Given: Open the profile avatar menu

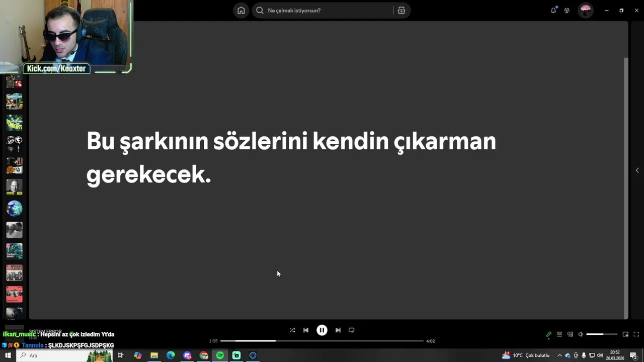Looking at the screenshot, I should click(586, 11).
